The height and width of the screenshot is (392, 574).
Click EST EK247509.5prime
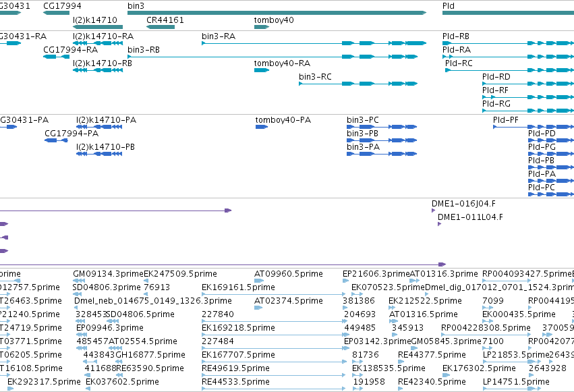pos(146,281)
